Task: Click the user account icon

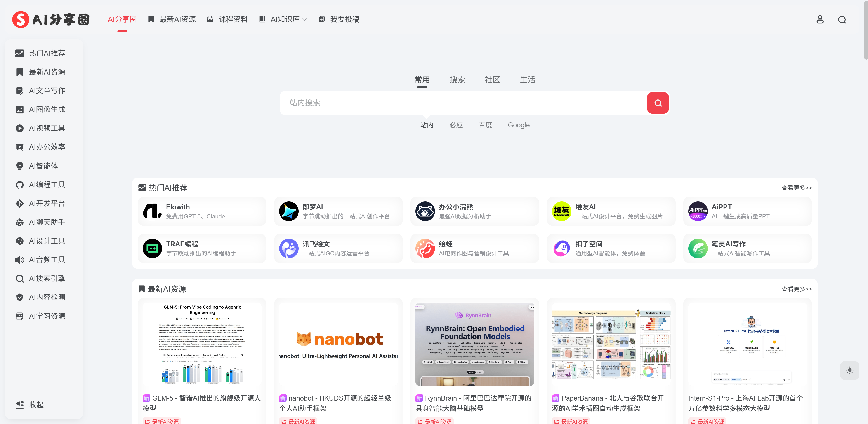Action: tap(820, 19)
